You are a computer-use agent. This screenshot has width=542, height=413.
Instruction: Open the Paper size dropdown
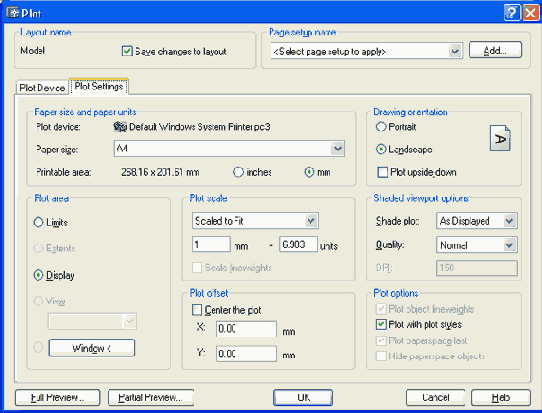tap(337, 149)
